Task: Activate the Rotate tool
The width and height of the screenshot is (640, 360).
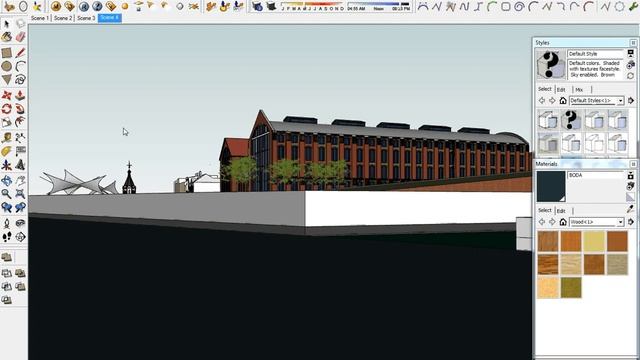Action: [x=7, y=109]
